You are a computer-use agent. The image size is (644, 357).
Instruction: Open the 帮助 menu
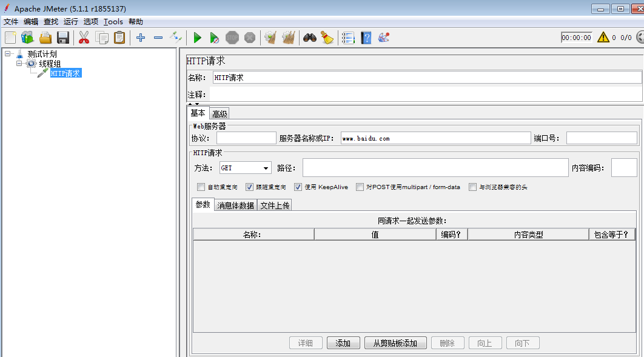pyautogui.click(x=136, y=22)
